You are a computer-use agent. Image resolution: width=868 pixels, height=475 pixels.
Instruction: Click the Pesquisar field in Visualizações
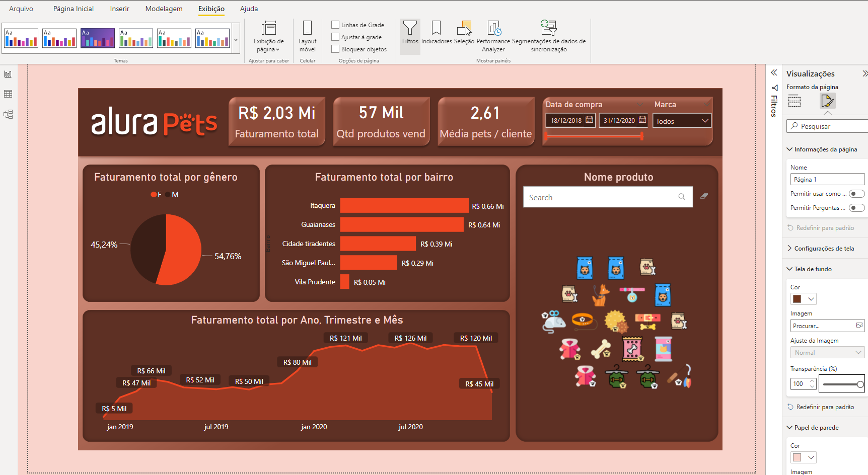click(827, 126)
